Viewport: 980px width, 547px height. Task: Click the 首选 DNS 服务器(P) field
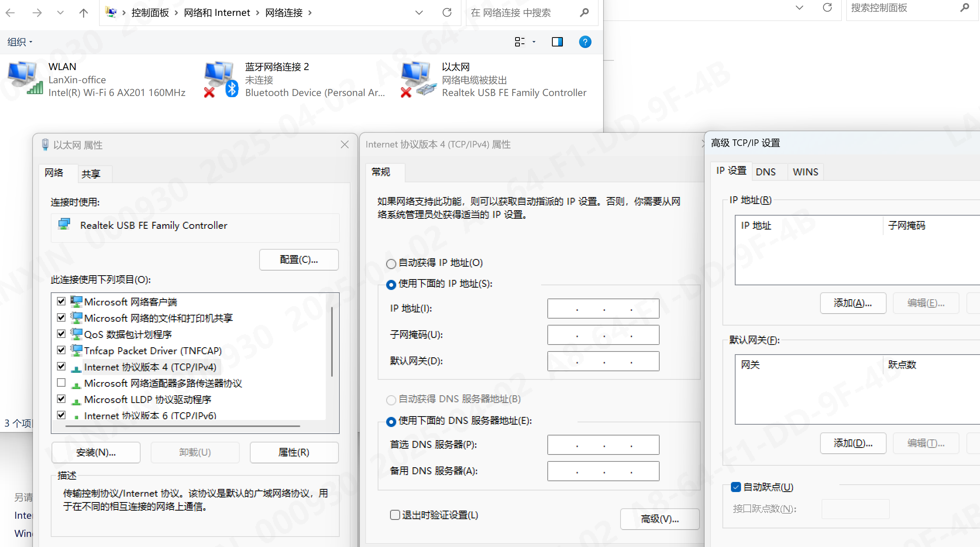pos(603,445)
